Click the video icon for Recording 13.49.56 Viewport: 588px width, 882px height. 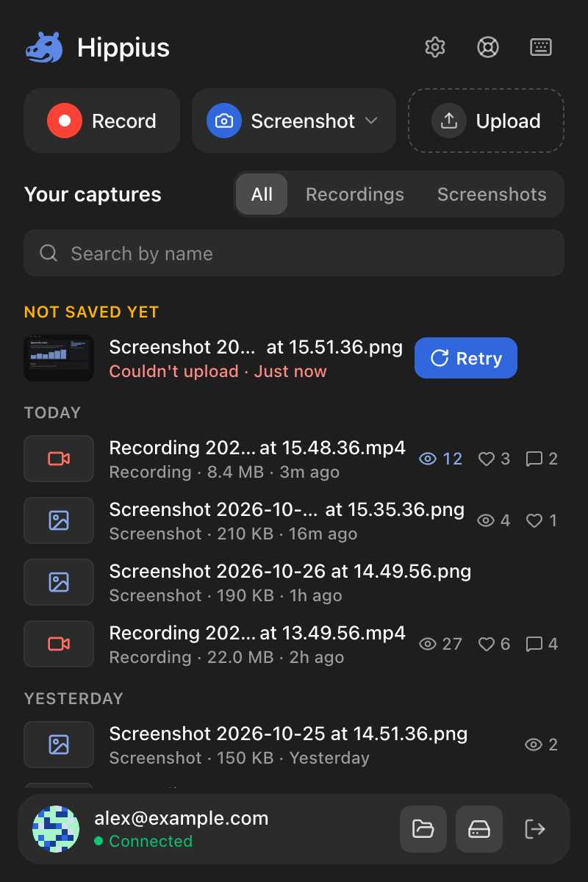coord(59,644)
